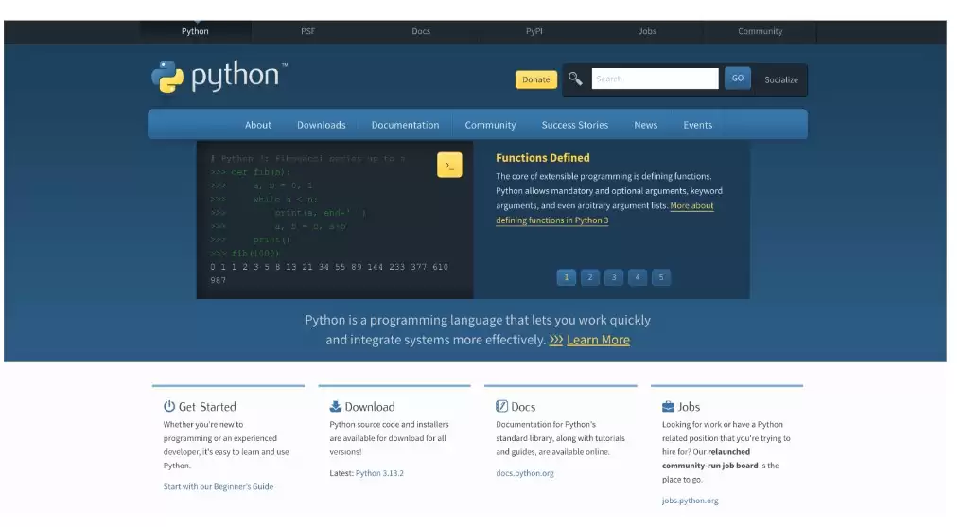Select slide 4 in carousel pager
Viewport: 980px width, 527px height.
click(638, 277)
